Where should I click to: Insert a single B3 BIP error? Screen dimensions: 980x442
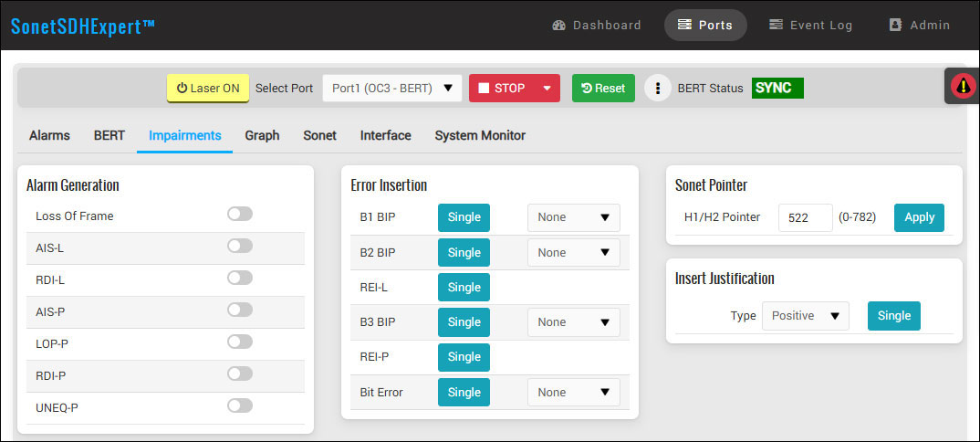tap(464, 322)
